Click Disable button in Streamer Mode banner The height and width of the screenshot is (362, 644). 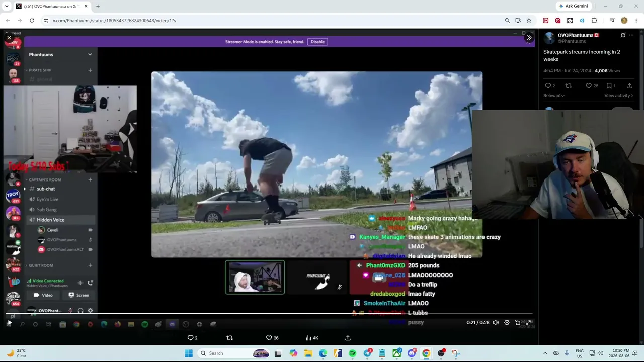[x=317, y=42]
